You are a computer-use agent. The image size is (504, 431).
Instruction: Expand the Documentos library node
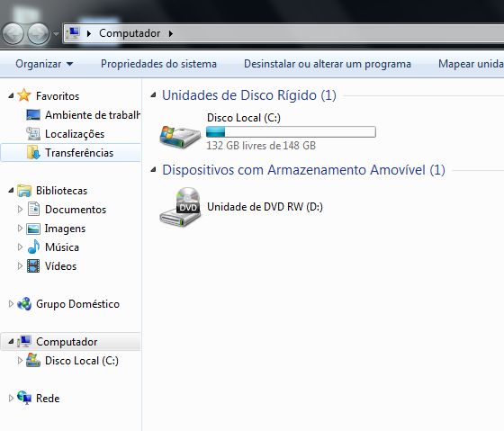[x=20, y=210]
